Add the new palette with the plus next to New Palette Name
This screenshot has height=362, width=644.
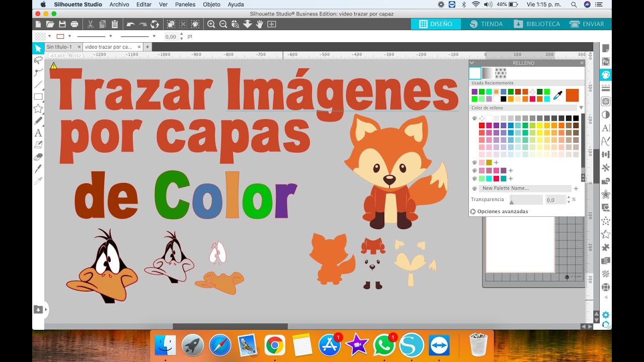(576, 189)
